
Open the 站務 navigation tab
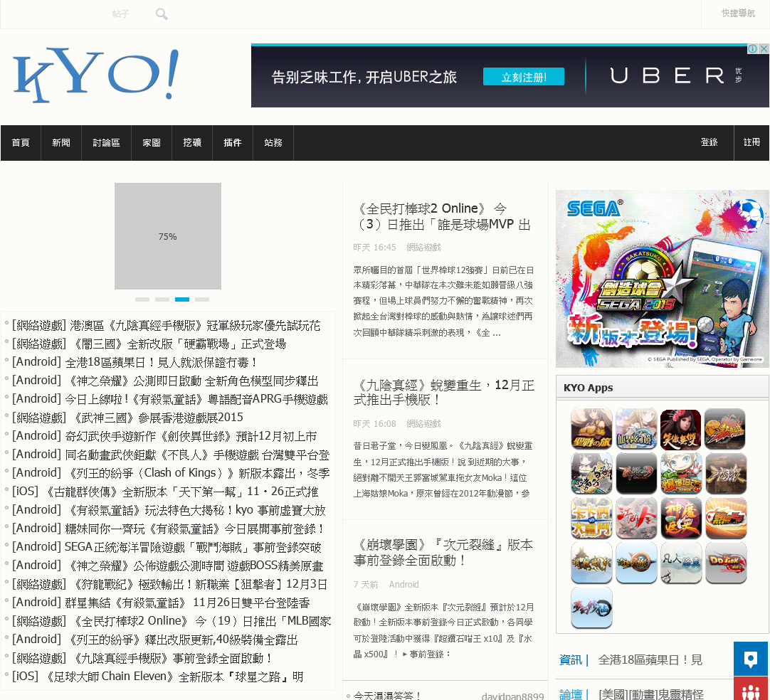click(273, 143)
